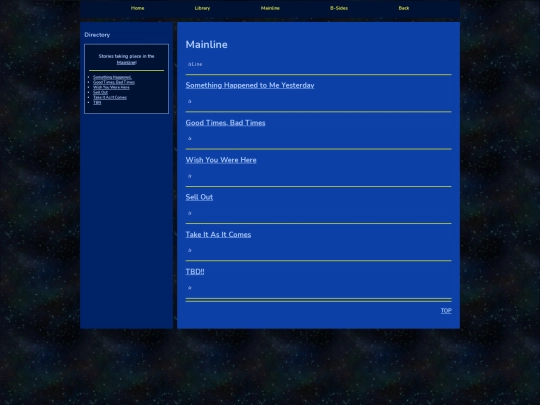The height and width of the screenshot is (405, 540).
Task: Open 'Good Times, Bad Times' in Directory list
Action: (114, 82)
